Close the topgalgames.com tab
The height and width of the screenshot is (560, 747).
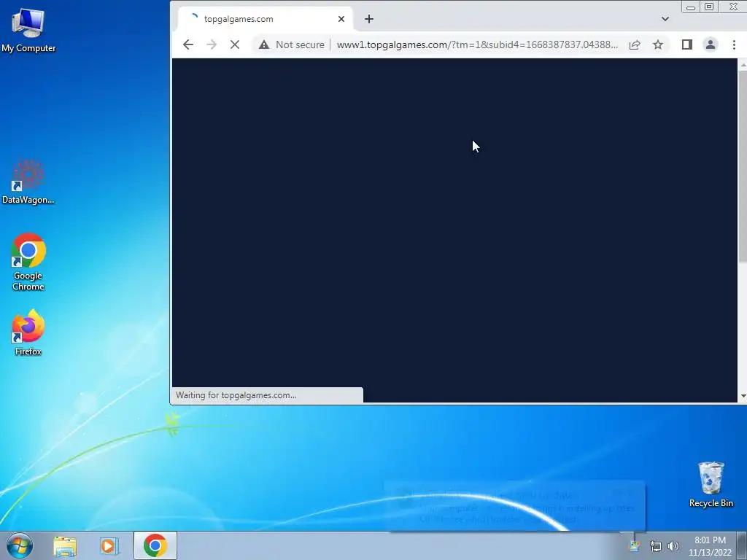tap(341, 19)
